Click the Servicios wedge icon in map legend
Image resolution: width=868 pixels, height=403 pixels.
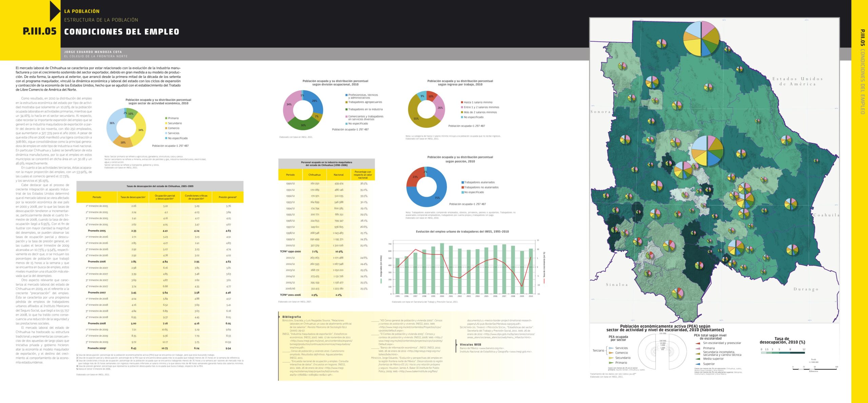[x=611, y=348]
